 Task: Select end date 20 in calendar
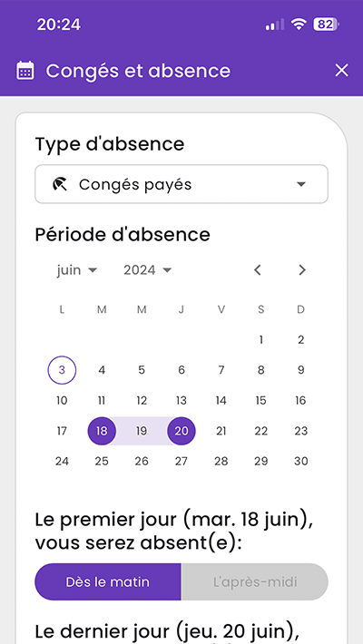(x=181, y=431)
